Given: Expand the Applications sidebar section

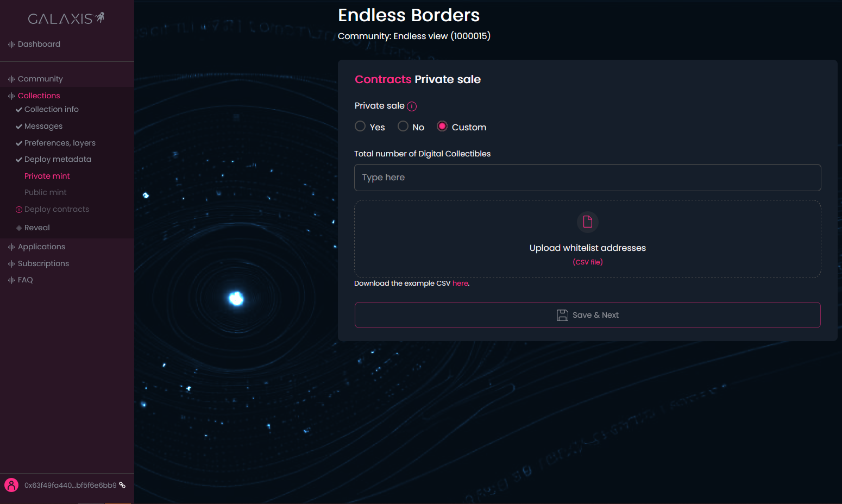Looking at the screenshot, I should 41,247.
